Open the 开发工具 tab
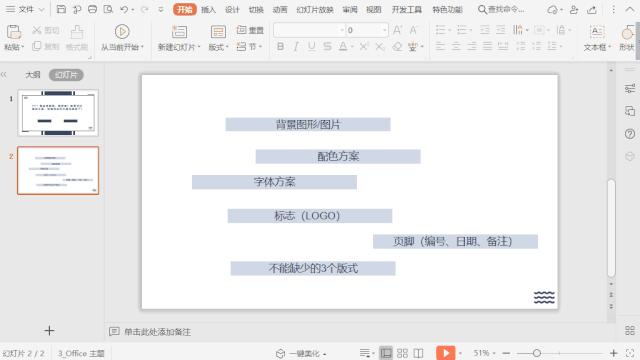This screenshot has height=360, width=640. coord(407,9)
